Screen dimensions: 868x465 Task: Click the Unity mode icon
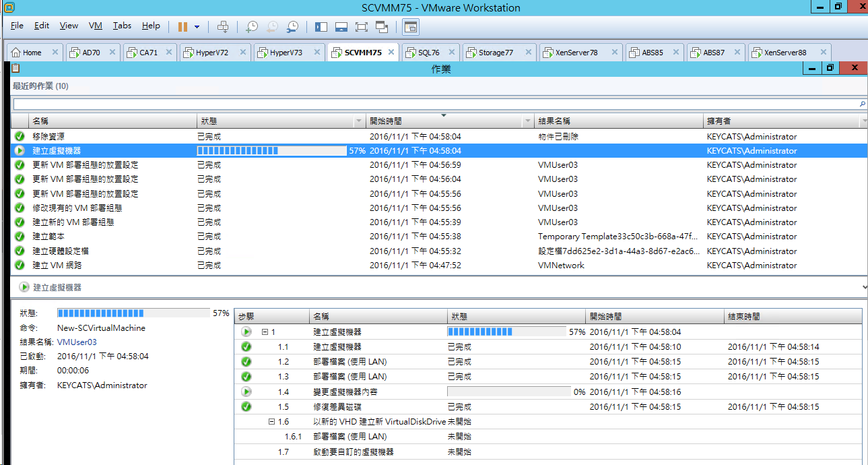382,27
